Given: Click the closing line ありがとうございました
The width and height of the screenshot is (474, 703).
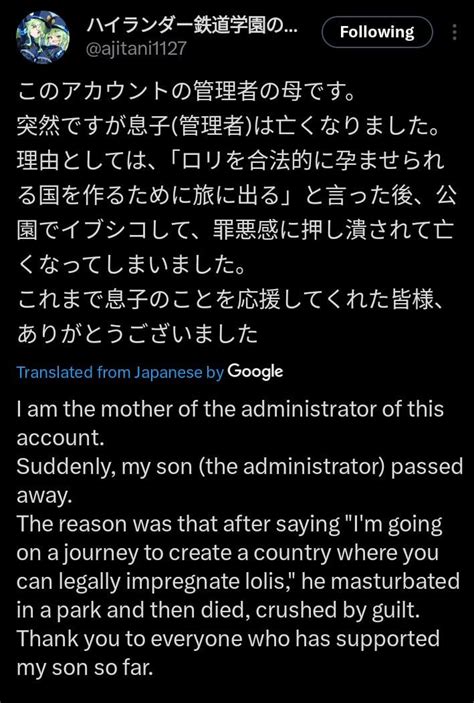Looking at the screenshot, I should pyautogui.click(x=137, y=334).
